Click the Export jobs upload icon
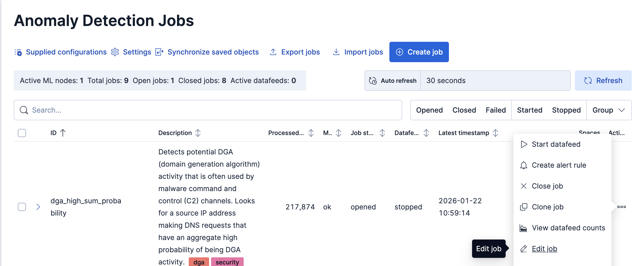The width and height of the screenshot is (644, 266). click(273, 52)
